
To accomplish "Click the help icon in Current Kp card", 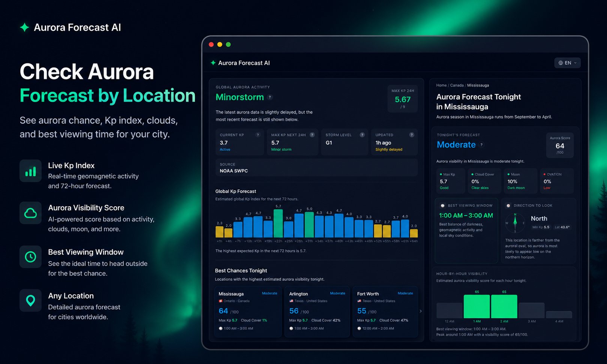I will point(258,135).
